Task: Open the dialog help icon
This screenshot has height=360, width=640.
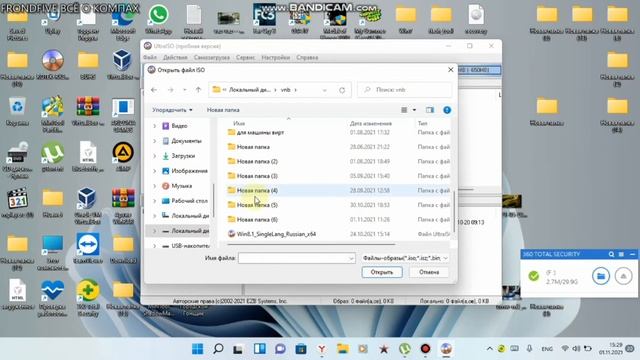Action: click(x=447, y=110)
